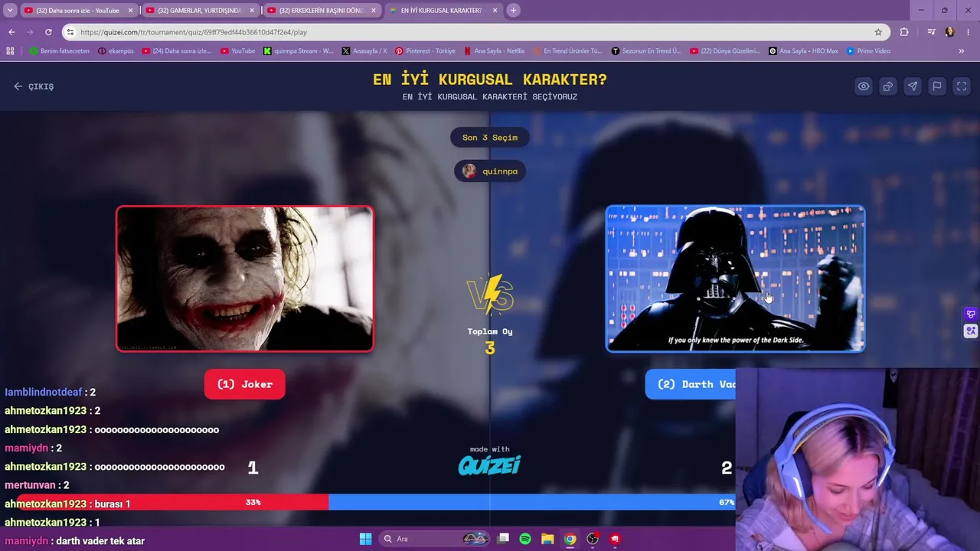Enter fullscreen mode on the quiz

coord(962,86)
